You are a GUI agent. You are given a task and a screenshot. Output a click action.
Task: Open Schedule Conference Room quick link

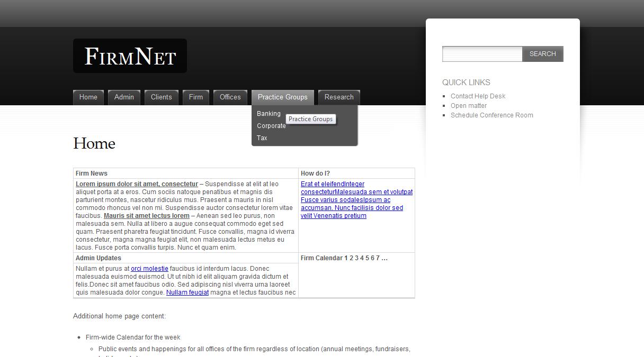click(492, 115)
